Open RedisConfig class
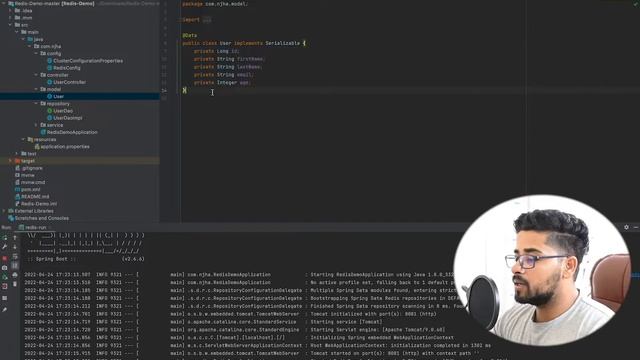Viewport: 640px width, 360px height. [x=67, y=68]
